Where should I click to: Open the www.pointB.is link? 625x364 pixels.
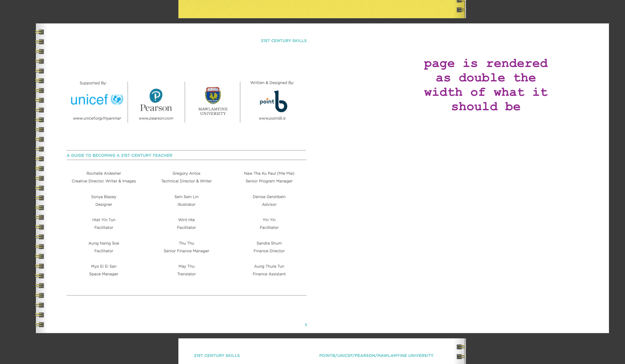[x=272, y=118]
